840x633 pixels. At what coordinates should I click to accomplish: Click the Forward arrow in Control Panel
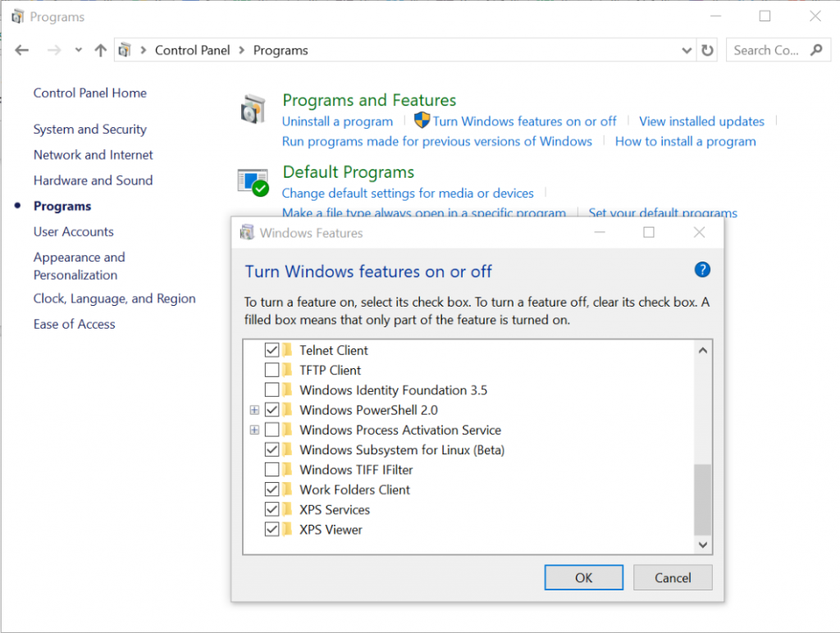click(x=53, y=50)
